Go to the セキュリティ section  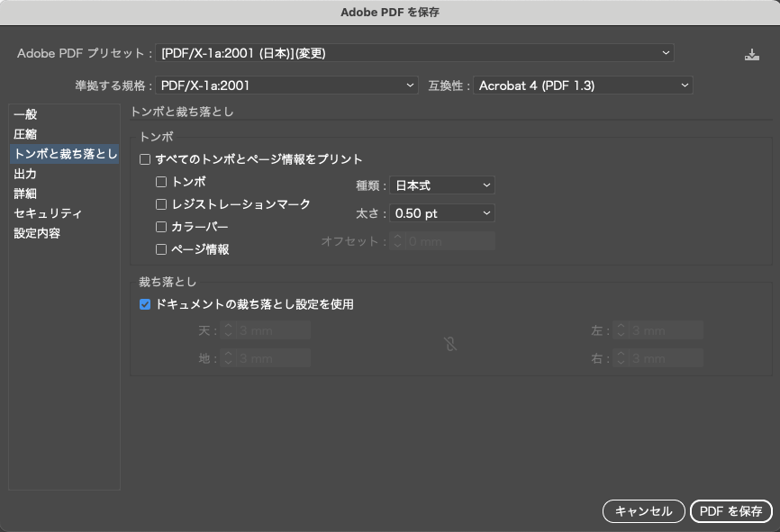48,213
